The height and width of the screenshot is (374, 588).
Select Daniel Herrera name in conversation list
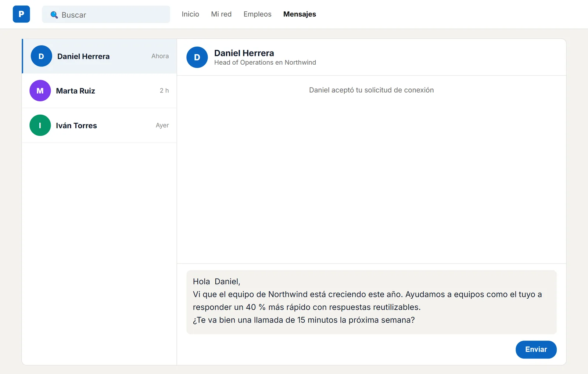(83, 56)
